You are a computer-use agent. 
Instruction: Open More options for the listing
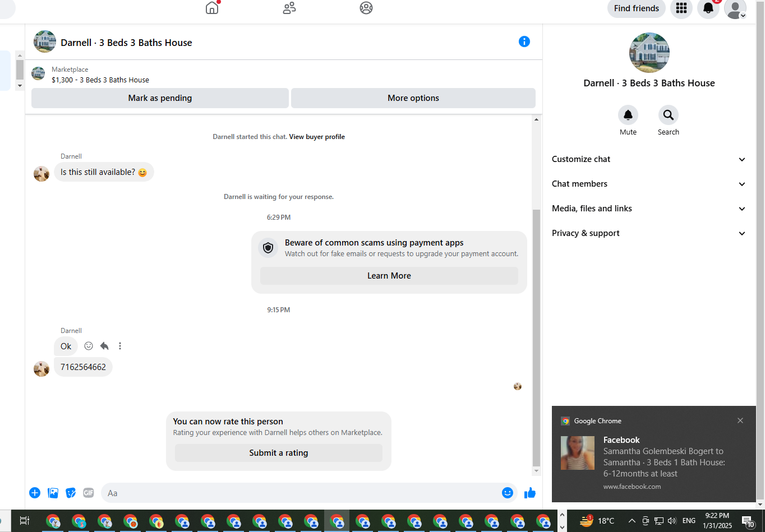pos(413,98)
